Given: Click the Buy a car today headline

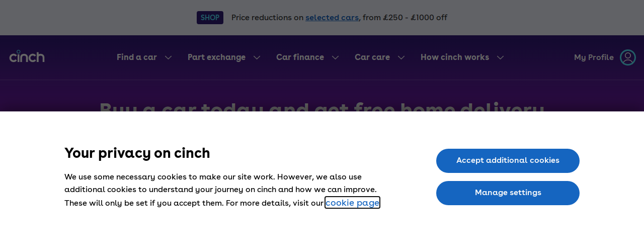Looking at the screenshot, I should point(322,106).
